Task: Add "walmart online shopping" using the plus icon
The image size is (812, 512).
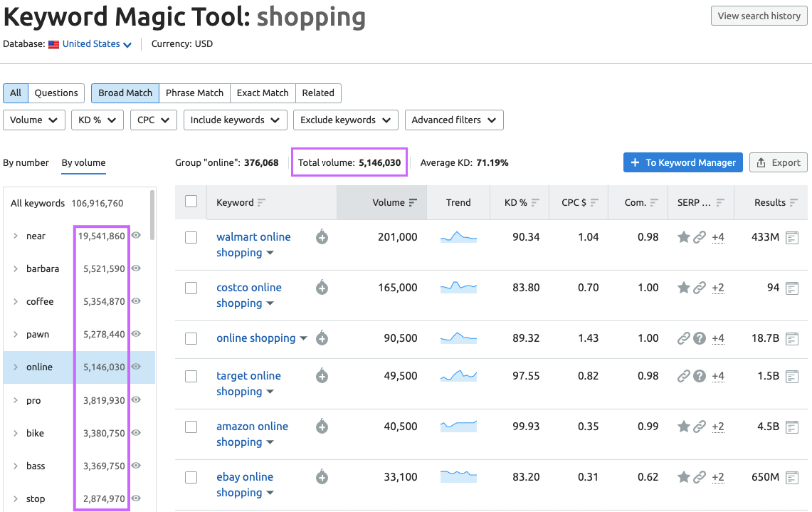Action: click(322, 236)
